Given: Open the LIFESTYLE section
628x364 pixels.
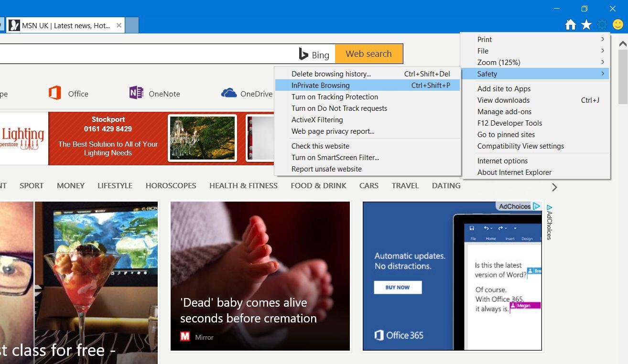Looking at the screenshot, I should tap(115, 185).
